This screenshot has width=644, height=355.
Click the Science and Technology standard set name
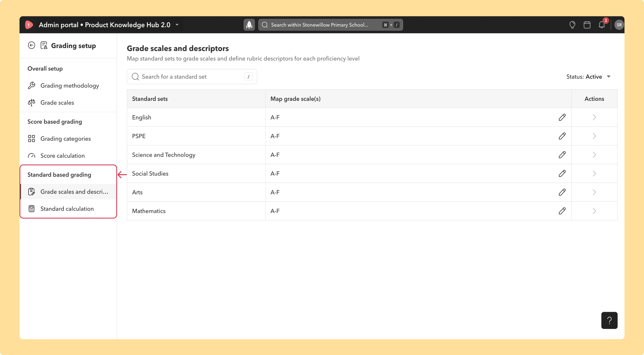(164, 155)
